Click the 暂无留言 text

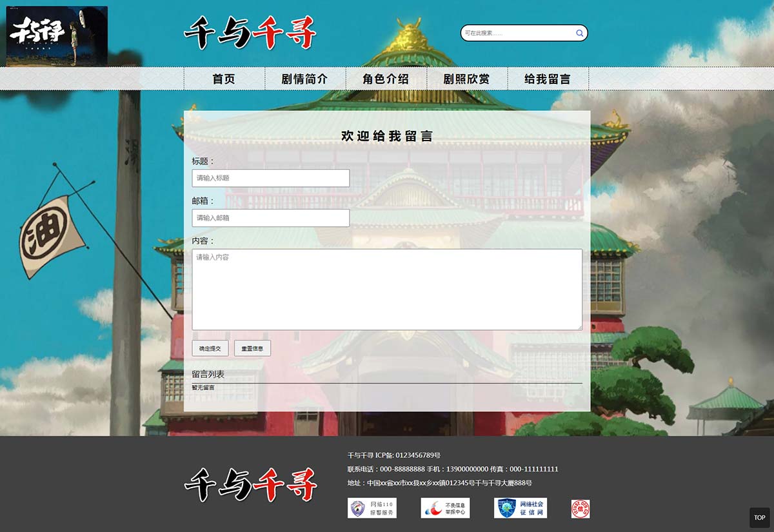[x=203, y=388]
